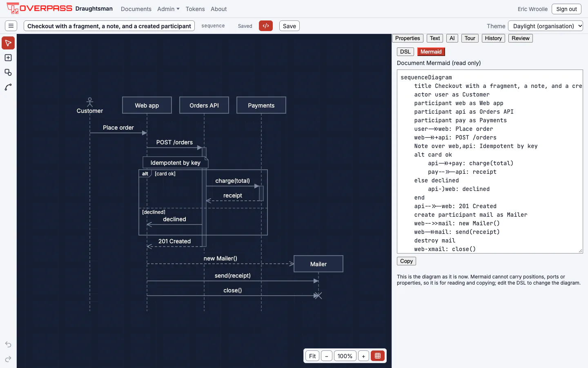Go to Documents page
The height and width of the screenshot is (368, 588).
[136, 9]
